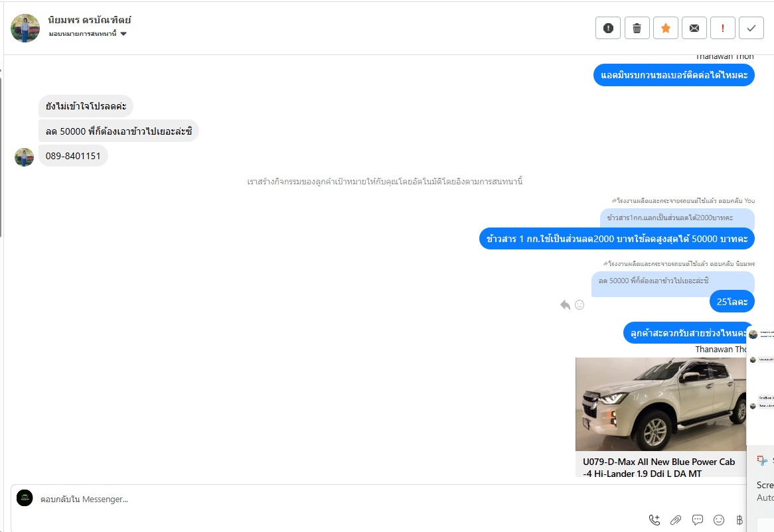Open the white D-Max truck image

click(660, 404)
